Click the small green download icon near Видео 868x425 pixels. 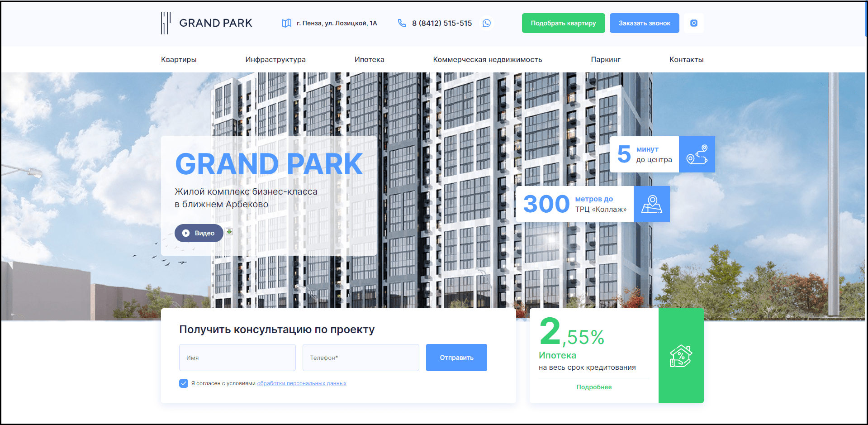(229, 232)
